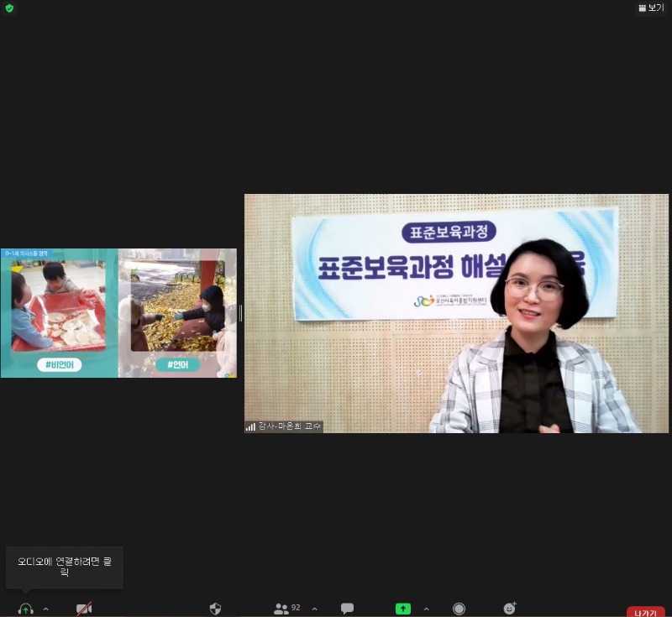Click the green encryption shield icon
The width and height of the screenshot is (672, 617).
click(9, 8)
